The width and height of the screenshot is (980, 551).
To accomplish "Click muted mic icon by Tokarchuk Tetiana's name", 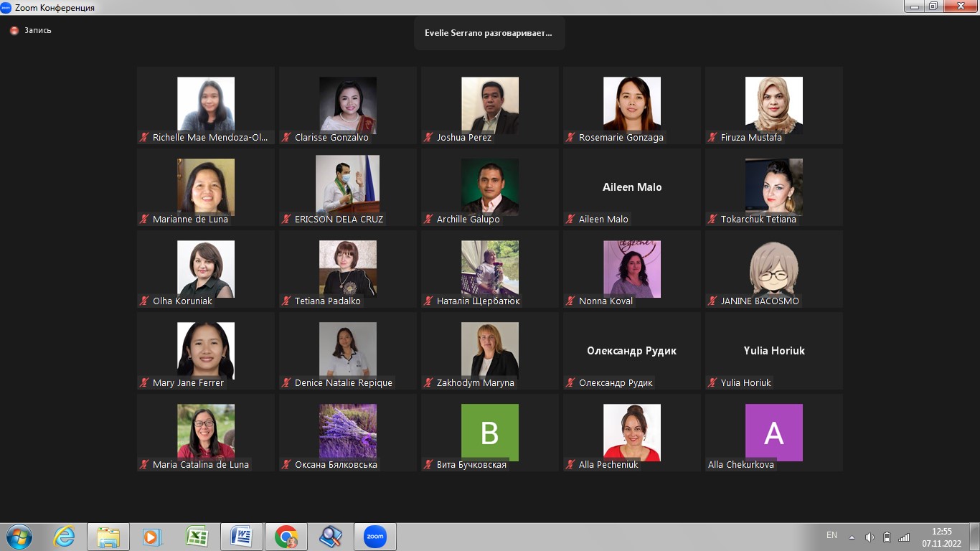I will (x=712, y=219).
